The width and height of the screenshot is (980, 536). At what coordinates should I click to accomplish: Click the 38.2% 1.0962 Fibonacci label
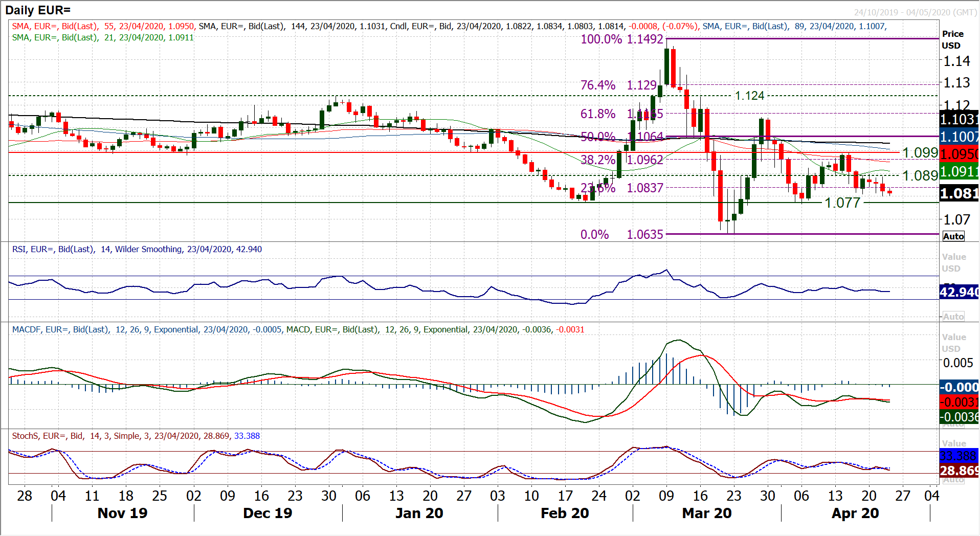tap(622, 160)
